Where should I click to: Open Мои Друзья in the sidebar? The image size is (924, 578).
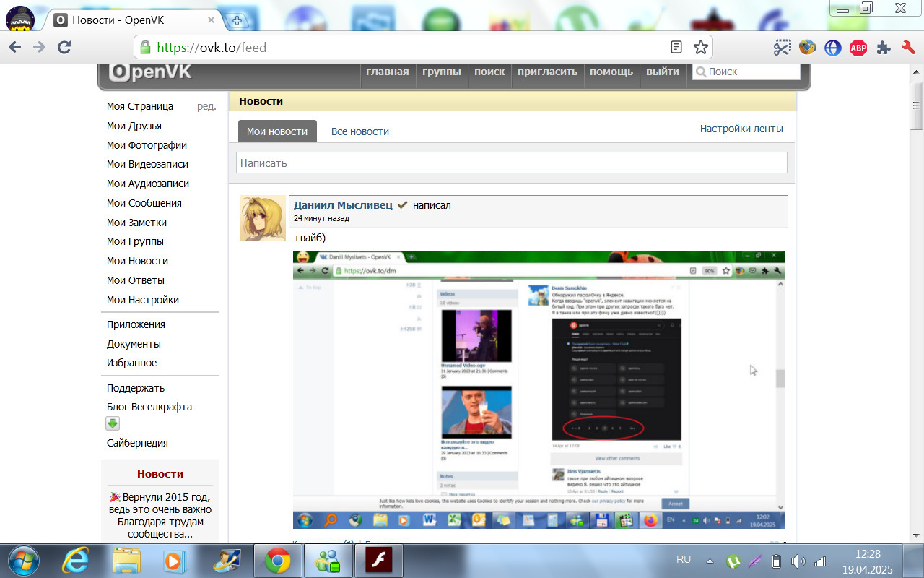[x=134, y=126]
